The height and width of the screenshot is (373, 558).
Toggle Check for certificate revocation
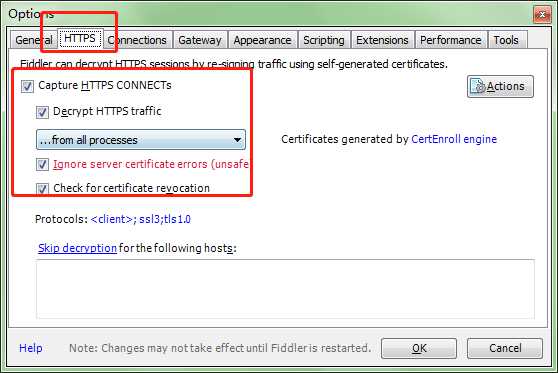click(x=42, y=189)
